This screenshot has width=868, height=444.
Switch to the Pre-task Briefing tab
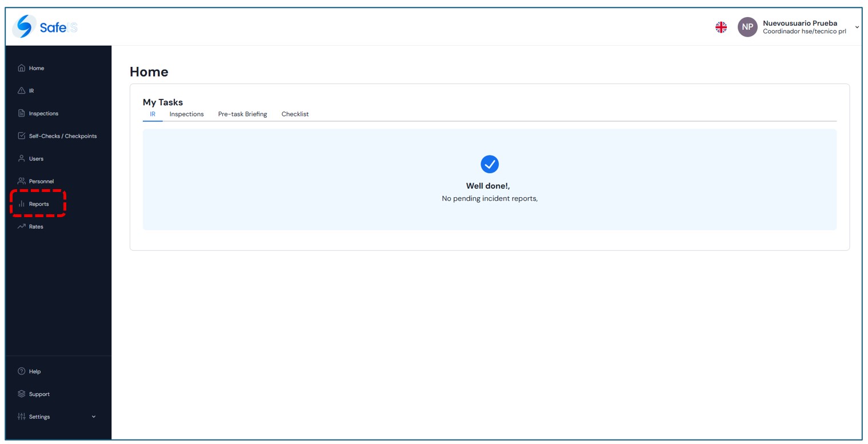[x=242, y=114]
